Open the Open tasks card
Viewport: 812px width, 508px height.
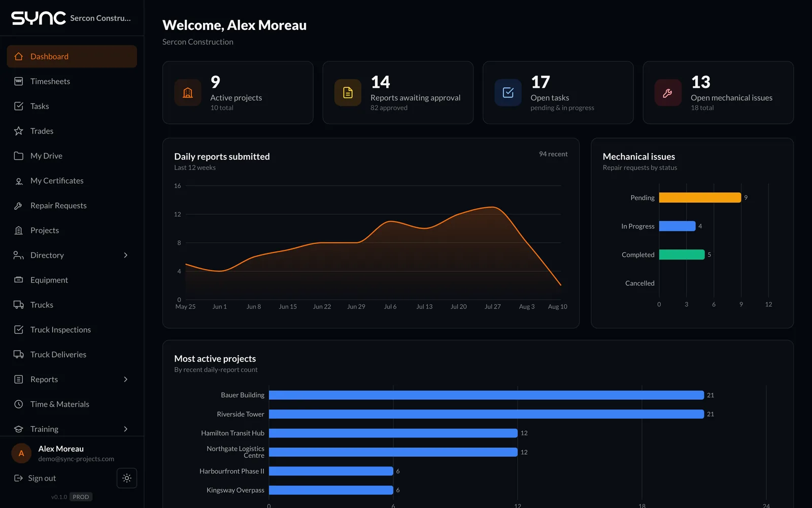click(x=558, y=92)
